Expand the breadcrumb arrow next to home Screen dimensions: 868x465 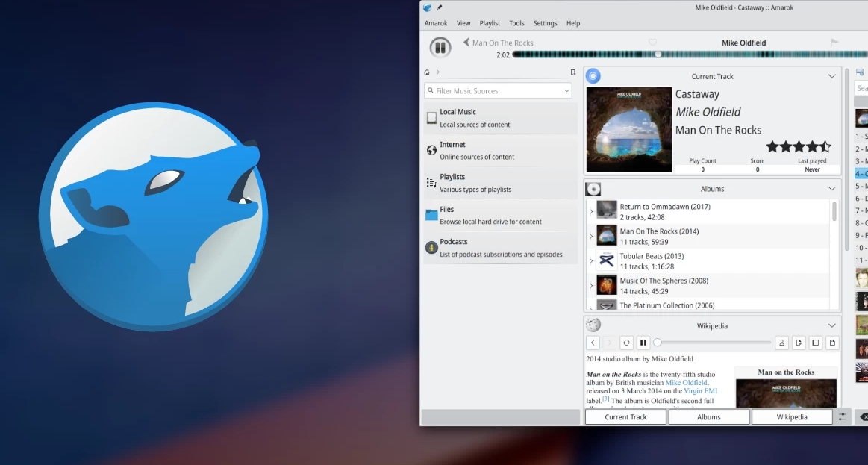click(438, 72)
